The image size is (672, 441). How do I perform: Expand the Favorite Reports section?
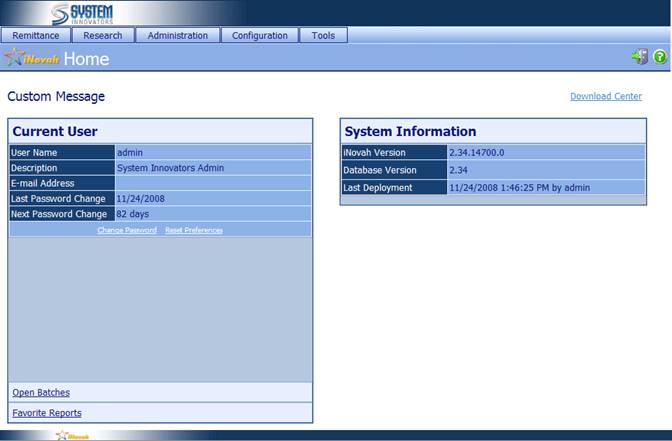pos(47,412)
